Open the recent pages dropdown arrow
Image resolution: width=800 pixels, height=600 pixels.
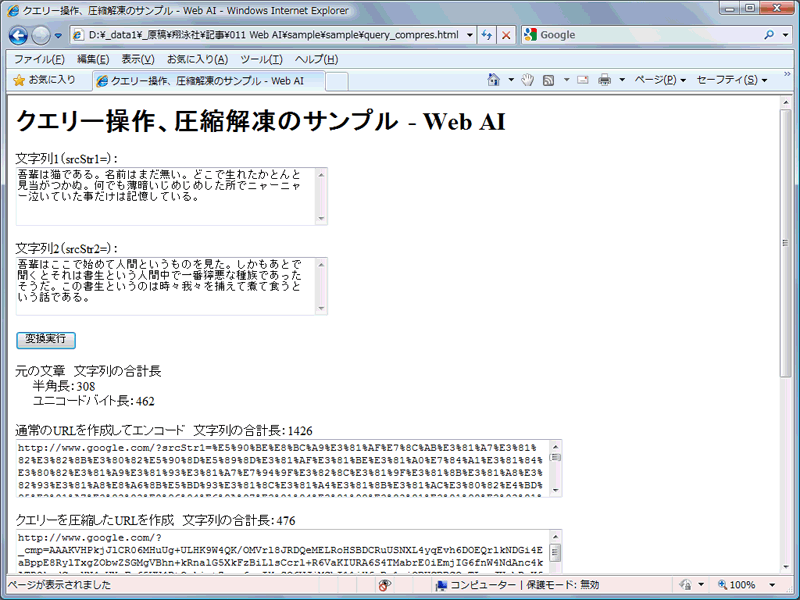tap(58, 36)
